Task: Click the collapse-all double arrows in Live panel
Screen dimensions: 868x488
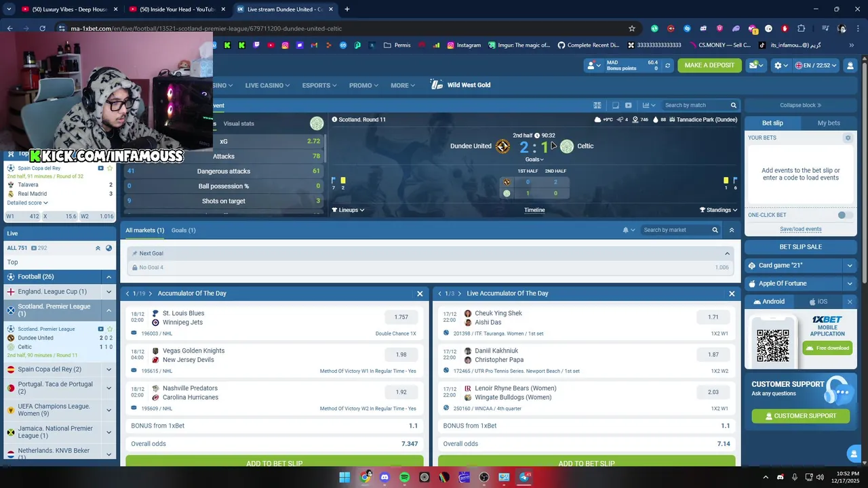Action: (x=98, y=248)
